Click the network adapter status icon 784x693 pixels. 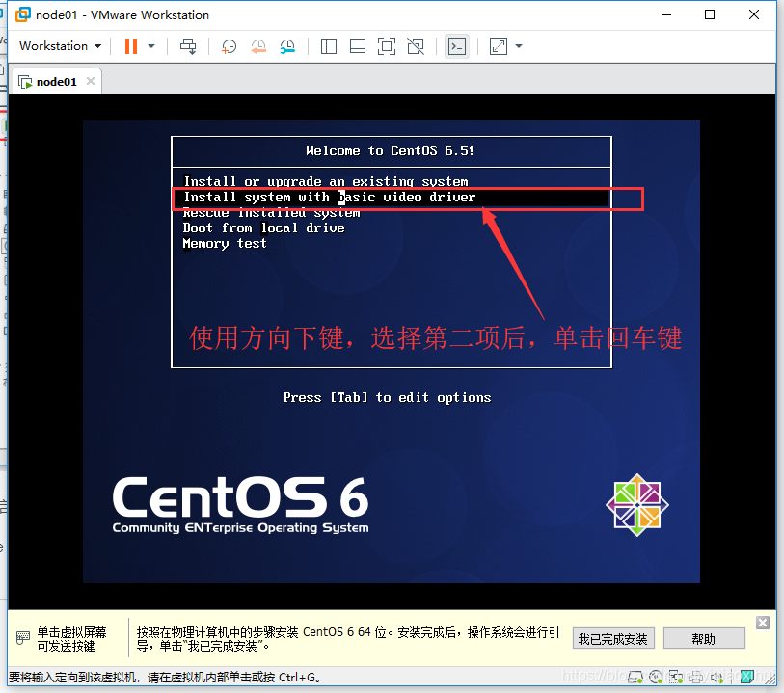[x=676, y=677]
